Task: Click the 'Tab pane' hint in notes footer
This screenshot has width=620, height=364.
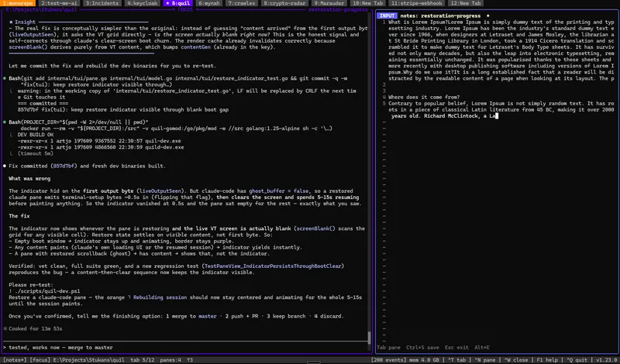Action: click(x=388, y=348)
